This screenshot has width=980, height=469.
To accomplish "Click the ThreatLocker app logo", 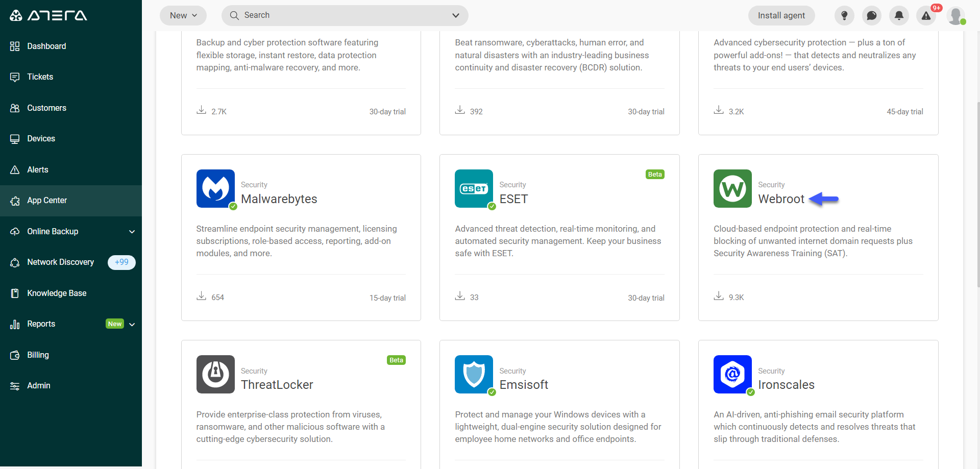I will pyautogui.click(x=215, y=374).
